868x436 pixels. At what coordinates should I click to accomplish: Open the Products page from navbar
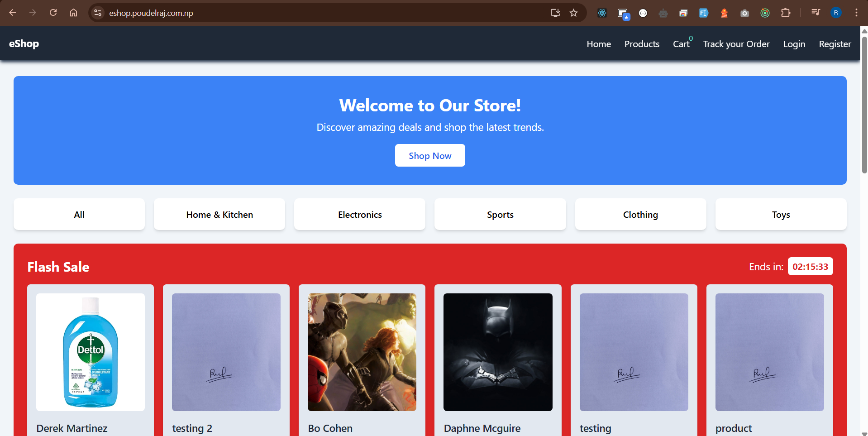[642, 44]
